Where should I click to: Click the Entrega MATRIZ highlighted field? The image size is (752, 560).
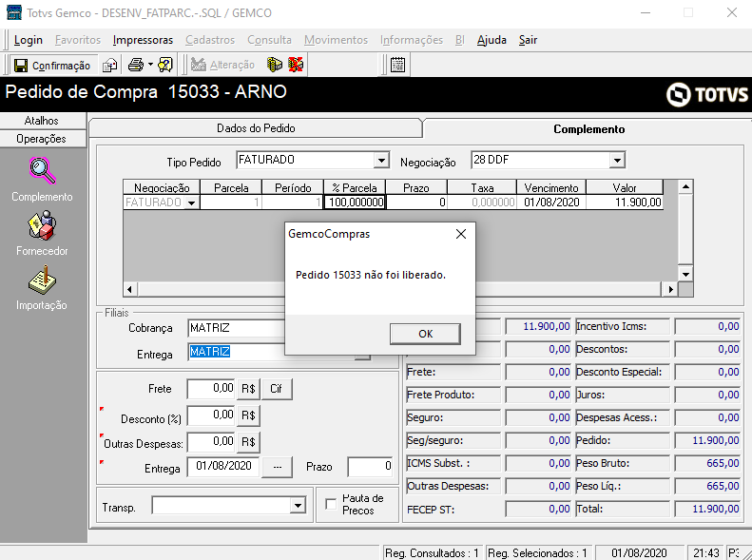point(237,352)
